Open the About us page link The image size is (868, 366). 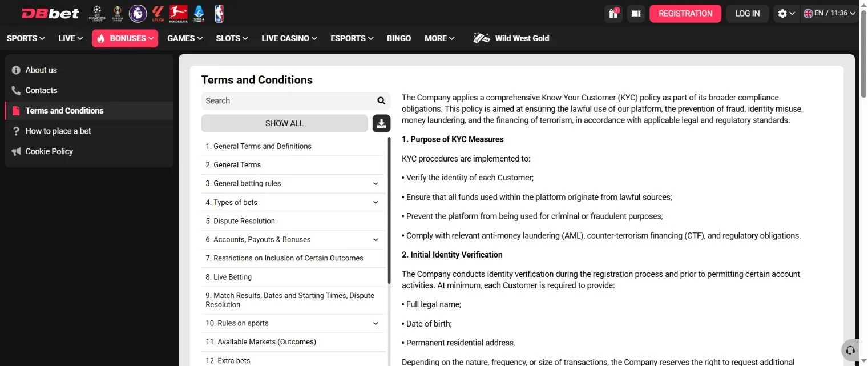(x=41, y=70)
